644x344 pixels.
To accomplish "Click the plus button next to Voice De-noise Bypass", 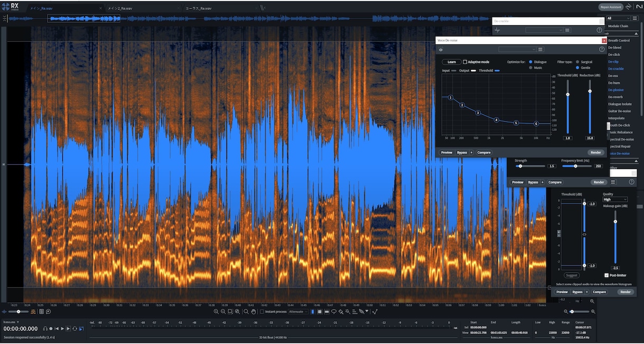I will pyautogui.click(x=471, y=152).
